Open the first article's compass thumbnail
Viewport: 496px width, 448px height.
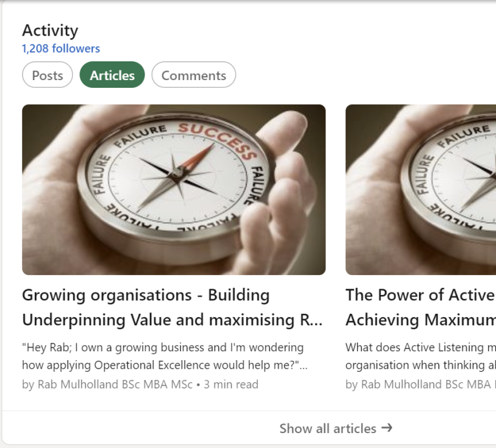174,190
